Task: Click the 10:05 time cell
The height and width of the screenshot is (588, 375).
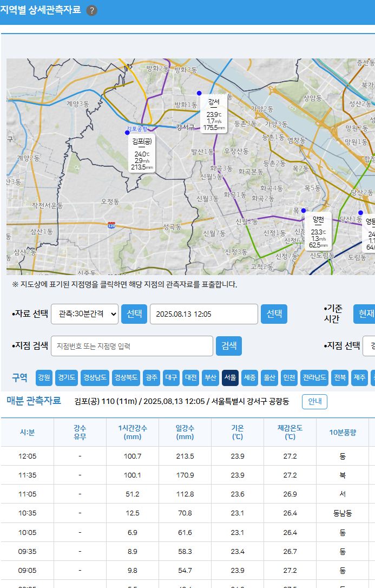Action: coord(28,532)
